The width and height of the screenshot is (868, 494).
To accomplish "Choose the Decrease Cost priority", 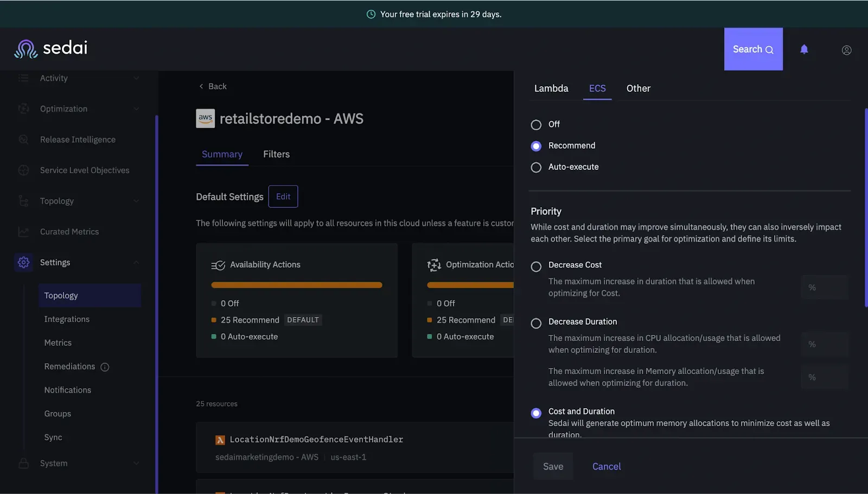I will [536, 267].
